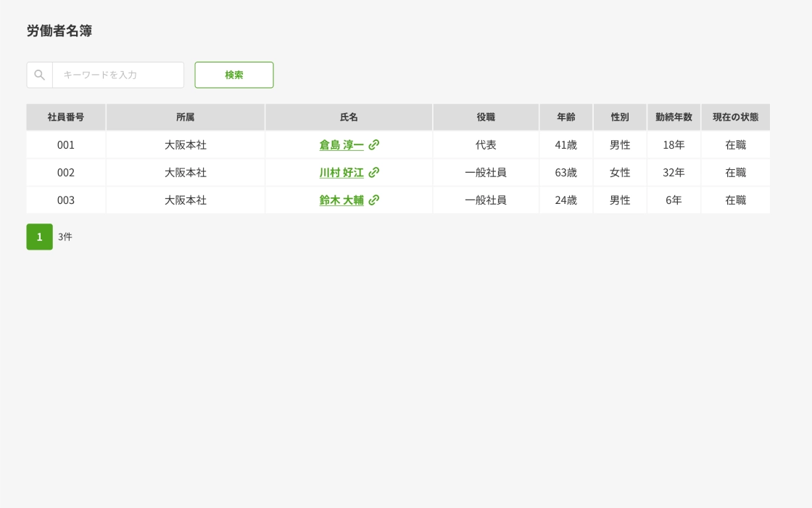Viewport: 812px width, 508px height.
Task: Go to pagination page 1
Action: [40, 237]
